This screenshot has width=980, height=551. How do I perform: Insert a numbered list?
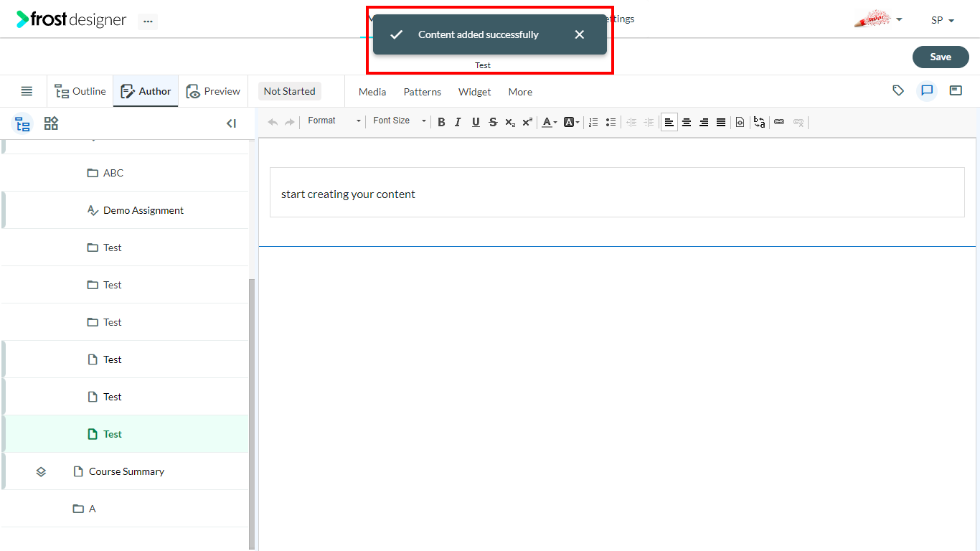593,122
